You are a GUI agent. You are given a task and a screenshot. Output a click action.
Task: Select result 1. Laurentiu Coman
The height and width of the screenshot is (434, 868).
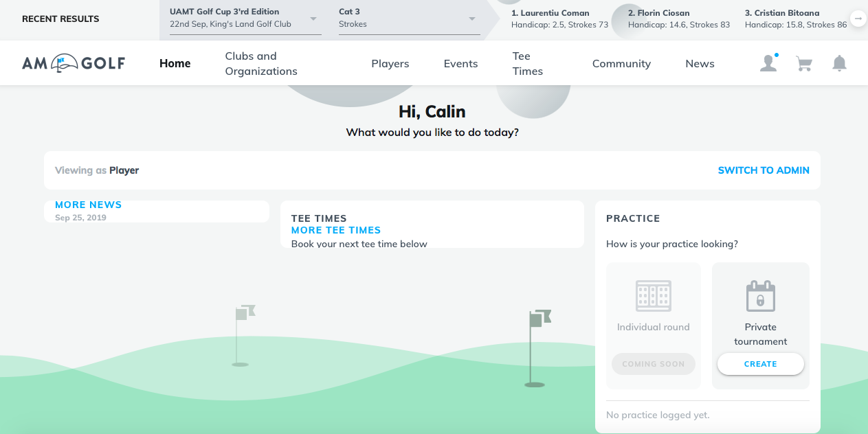pyautogui.click(x=559, y=19)
